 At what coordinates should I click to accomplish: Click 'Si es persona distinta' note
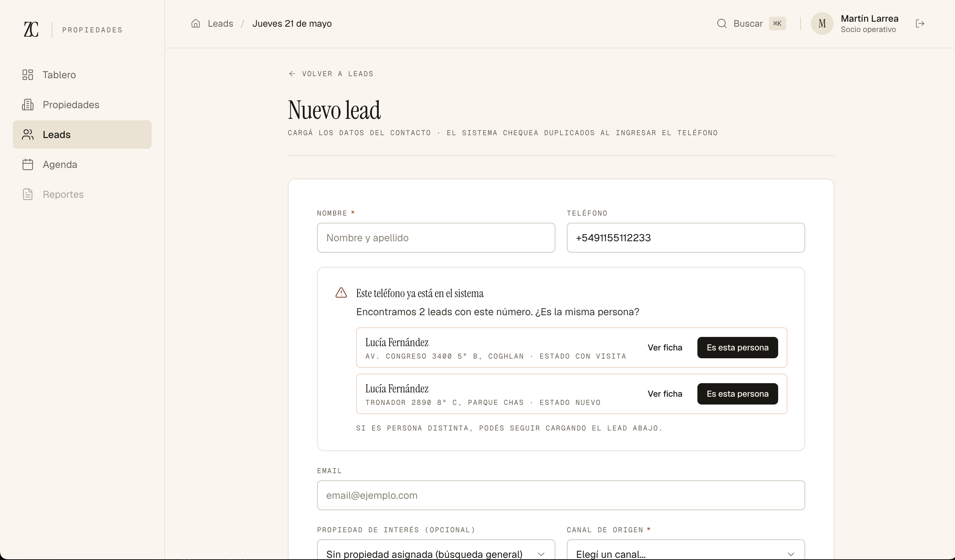tap(509, 428)
